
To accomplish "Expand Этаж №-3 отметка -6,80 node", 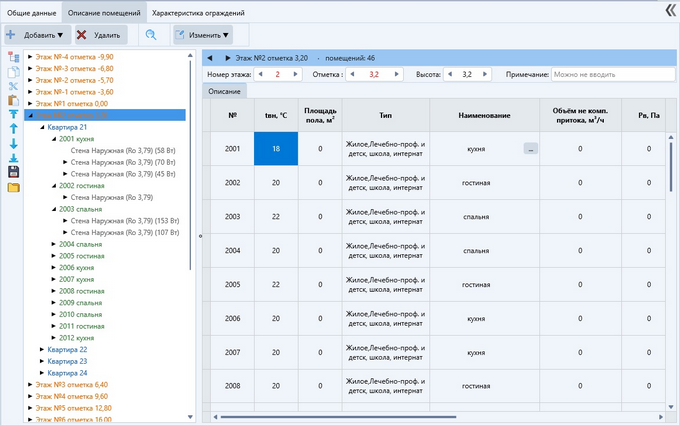I will [x=30, y=68].
